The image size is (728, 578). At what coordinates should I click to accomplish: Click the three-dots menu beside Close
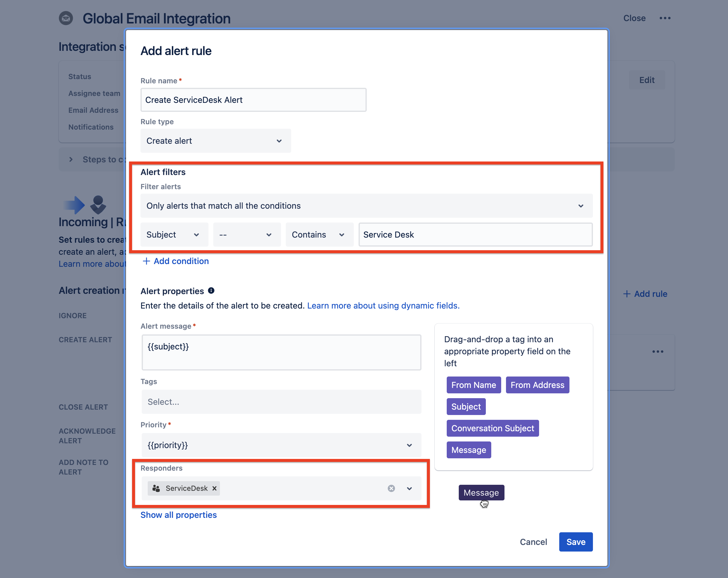coord(665,18)
